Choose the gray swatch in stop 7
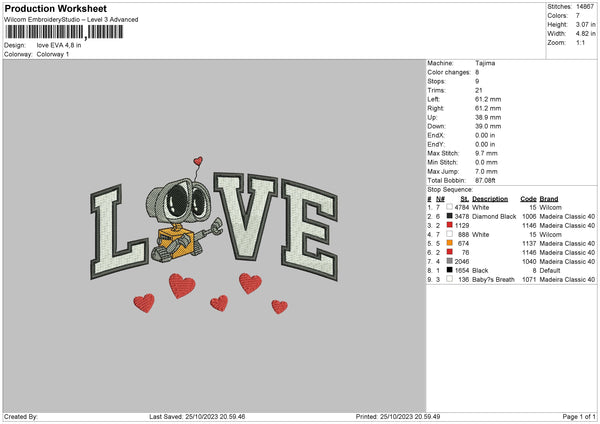The height and width of the screenshot is (424, 600). [x=450, y=261]
